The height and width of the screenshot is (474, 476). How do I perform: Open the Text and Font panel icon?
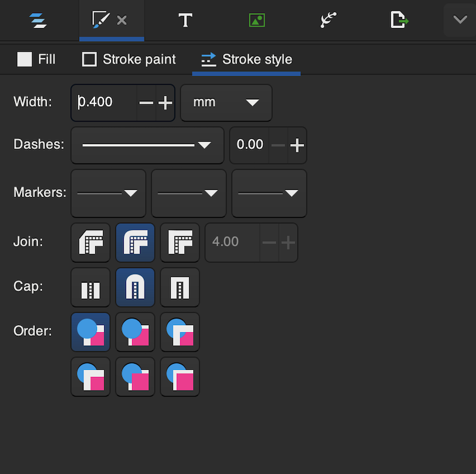coord(185,20)
